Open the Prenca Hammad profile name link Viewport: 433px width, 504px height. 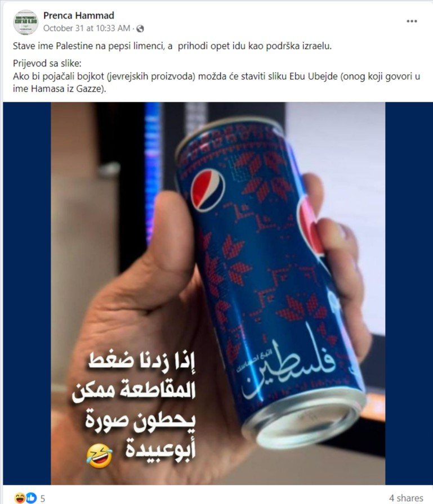coord(78,15)
